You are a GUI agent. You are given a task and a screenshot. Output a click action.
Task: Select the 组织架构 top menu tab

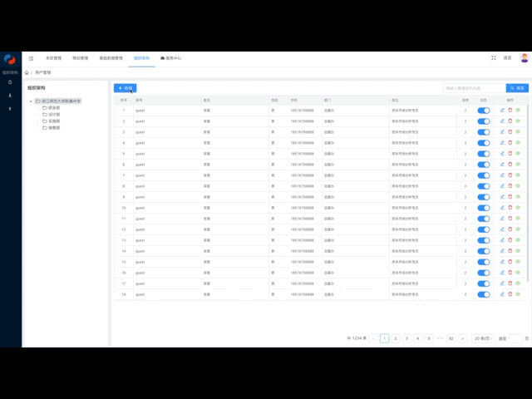141,58
